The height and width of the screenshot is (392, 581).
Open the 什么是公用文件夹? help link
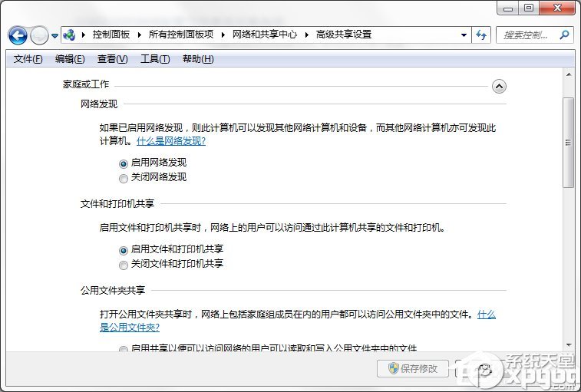(129, 327)
